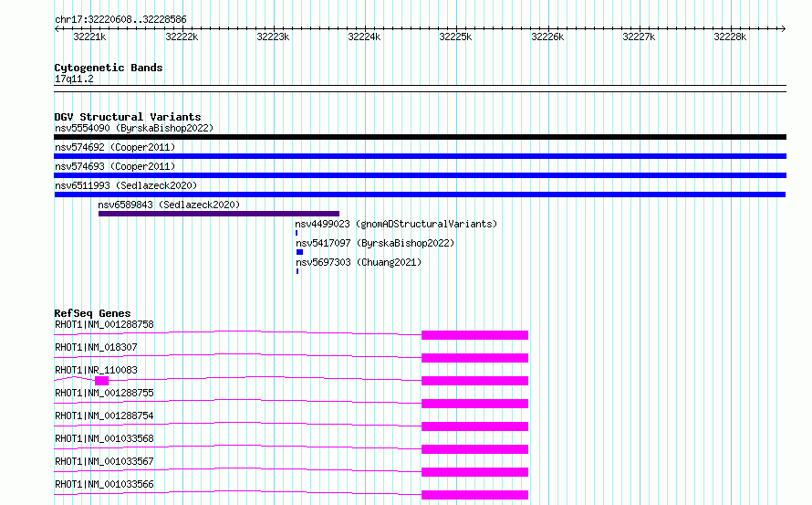
Task: Click the 17q11.2 band label
Action: click(x=74, y=79)
